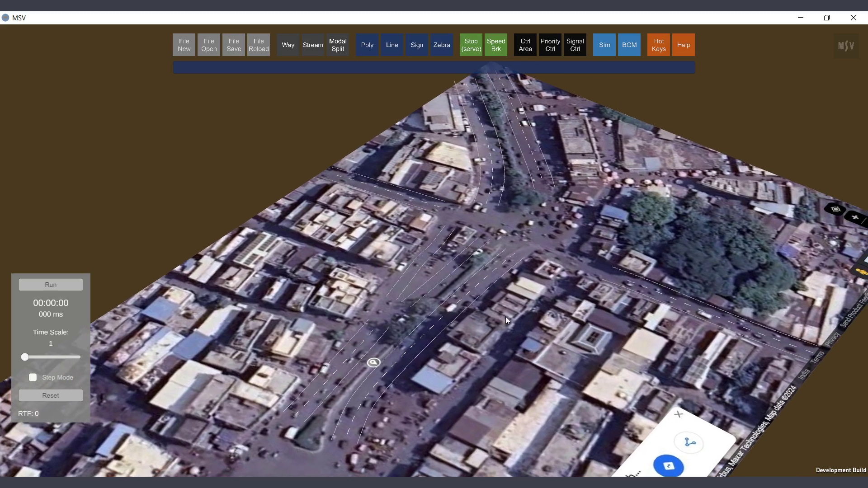
Task: Select the Sign placement tool
Action: point(417,45)
